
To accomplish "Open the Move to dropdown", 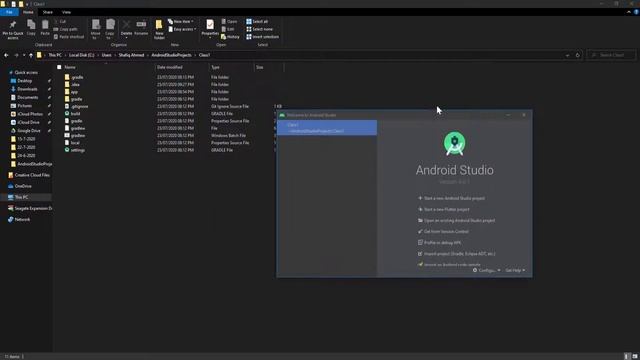I will click(96, 29).
